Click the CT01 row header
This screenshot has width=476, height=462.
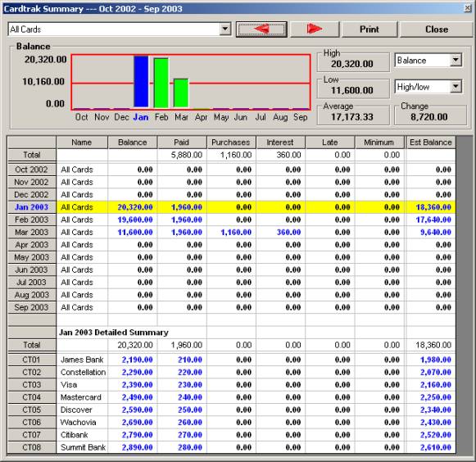tap(32, 360)
